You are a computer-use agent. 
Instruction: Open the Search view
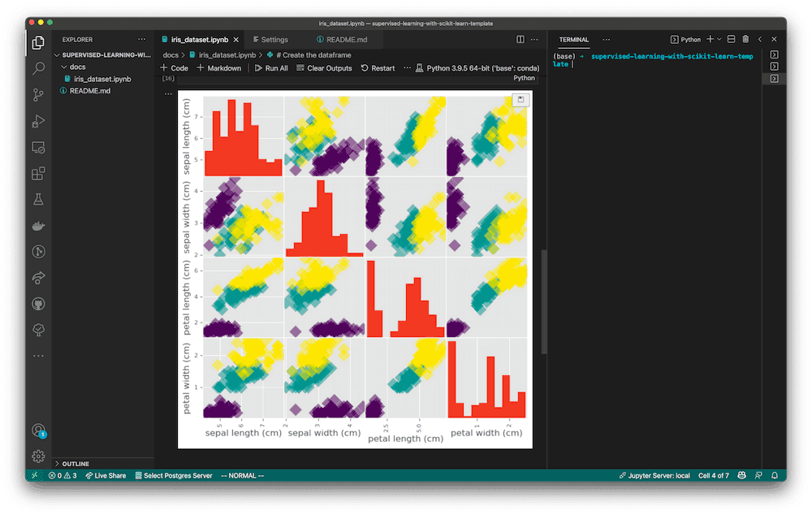click(38, 68)
